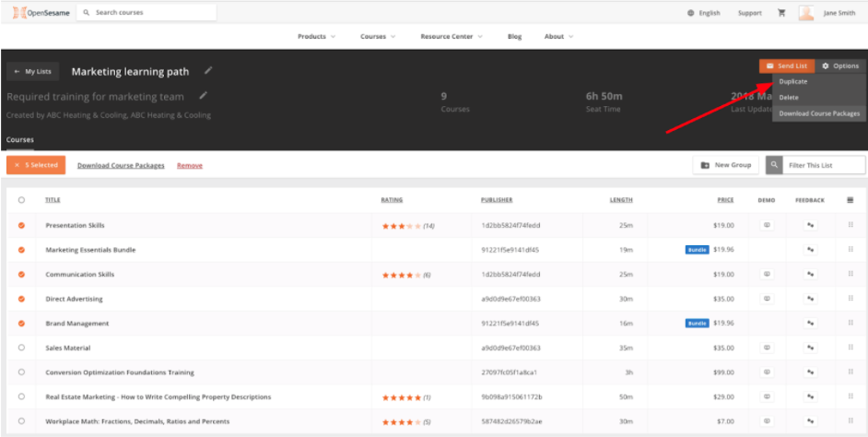Click drag handle on Direct Advertising row
868x437 pixels.
pyautogui.click(x=850, y=299)
